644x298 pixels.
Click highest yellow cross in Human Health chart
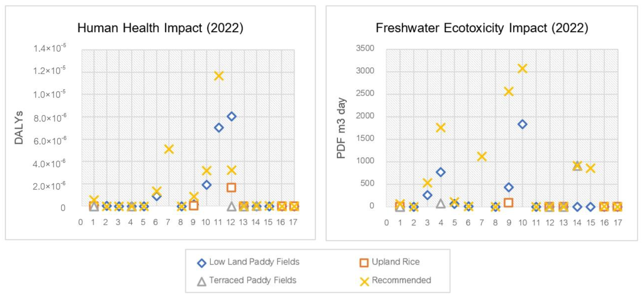click(x=219, y=76)
